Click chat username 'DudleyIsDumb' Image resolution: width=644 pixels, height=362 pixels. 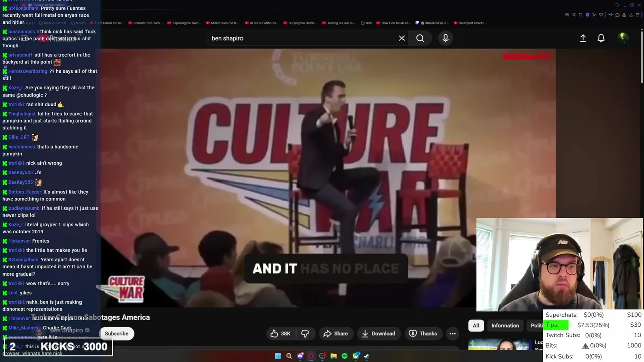24,208
